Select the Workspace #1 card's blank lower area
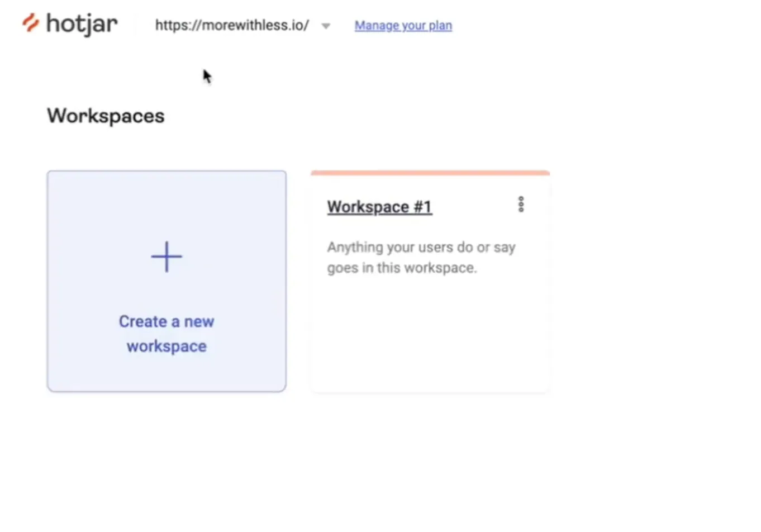The image size is (761, 532). click(x=430, y=335)
